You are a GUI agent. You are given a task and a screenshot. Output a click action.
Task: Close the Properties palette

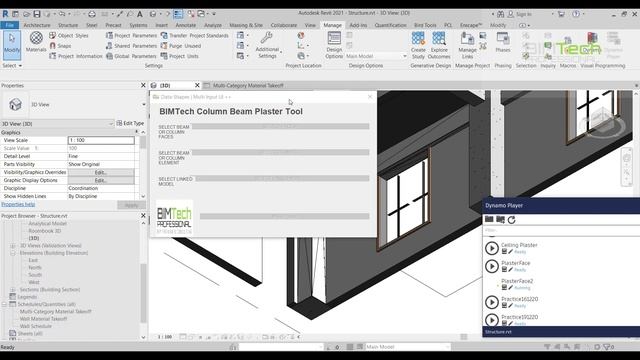143,85
